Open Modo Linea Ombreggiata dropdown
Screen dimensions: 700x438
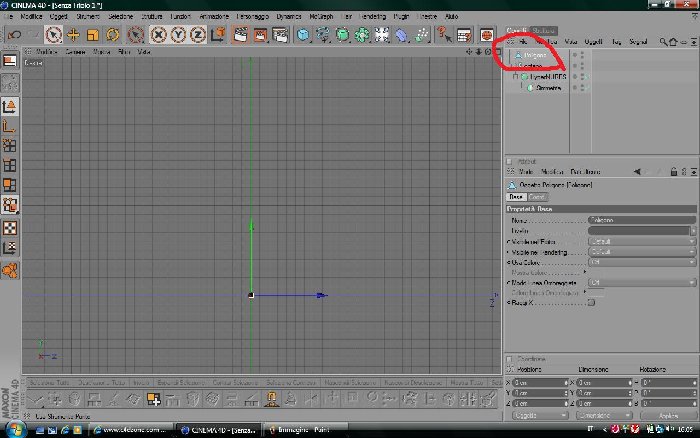[642, 283]
